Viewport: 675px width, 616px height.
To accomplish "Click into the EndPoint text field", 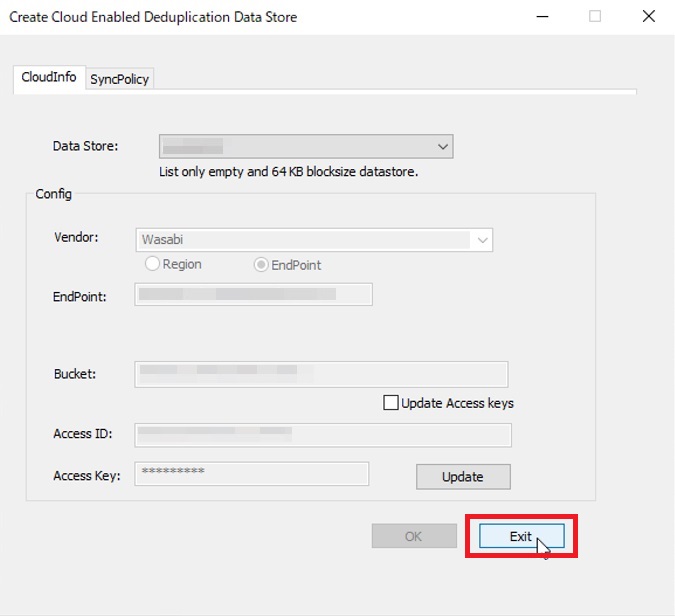I will tap(253, 294).
